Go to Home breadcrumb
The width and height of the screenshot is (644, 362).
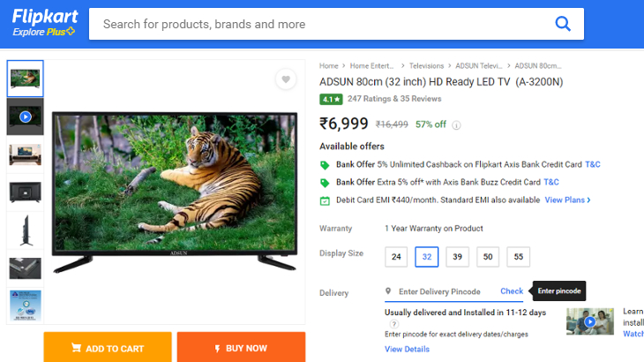[329, 66]
